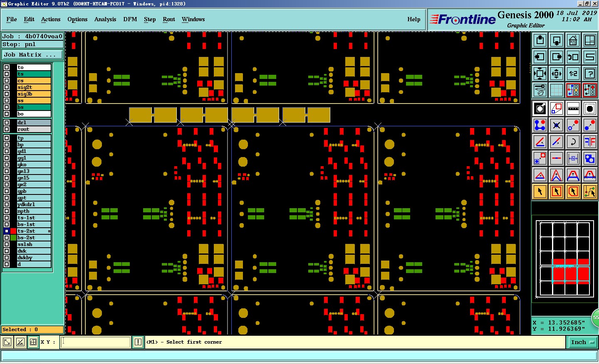Toggle the grid display icon
Viewport: 599px width, 364px height.
(x=557, y=90)
